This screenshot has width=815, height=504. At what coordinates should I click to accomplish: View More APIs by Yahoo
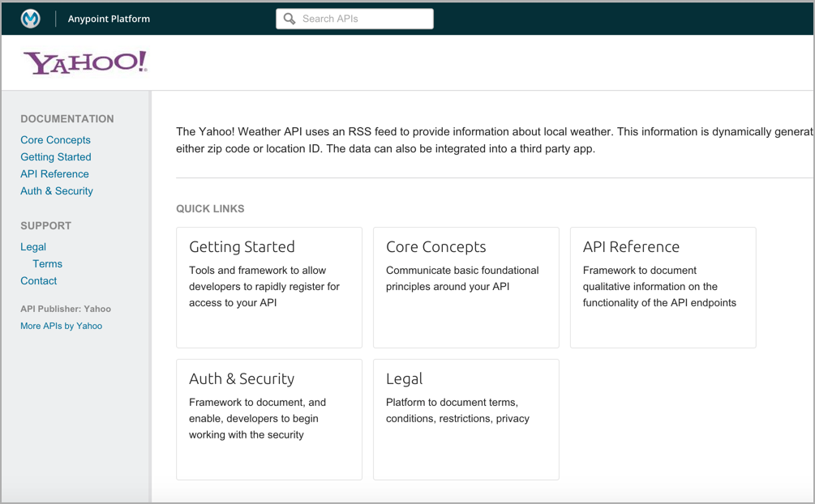click(x=61, y=326)
